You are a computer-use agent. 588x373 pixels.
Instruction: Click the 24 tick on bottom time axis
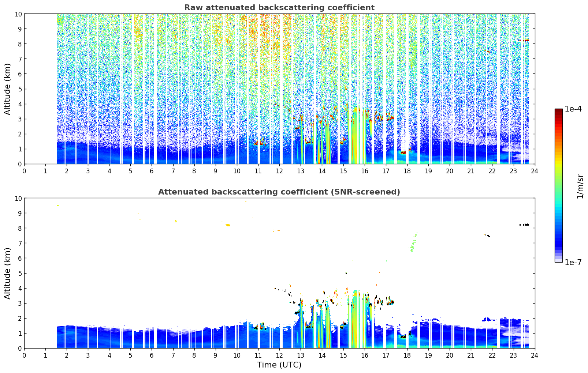pos(535,355)
